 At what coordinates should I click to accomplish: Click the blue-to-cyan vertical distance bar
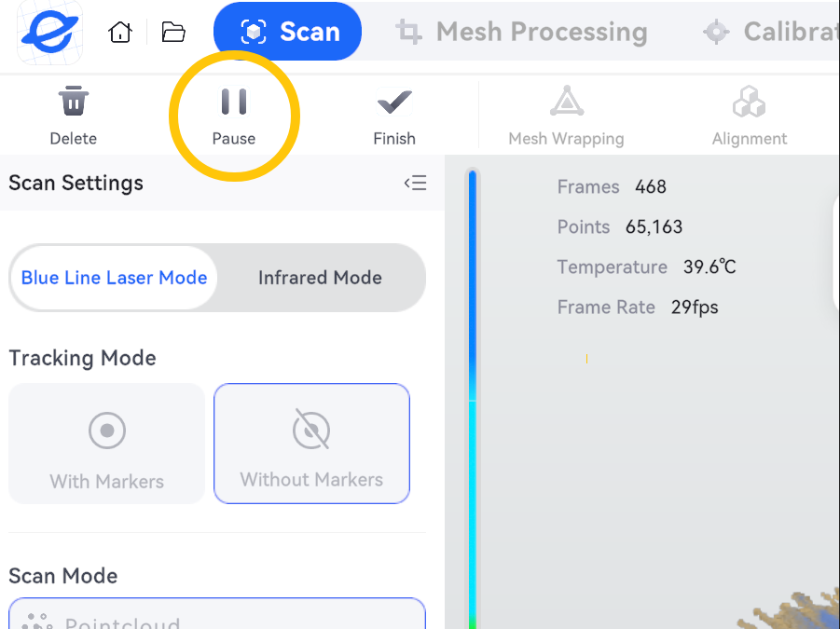(473, 399)
